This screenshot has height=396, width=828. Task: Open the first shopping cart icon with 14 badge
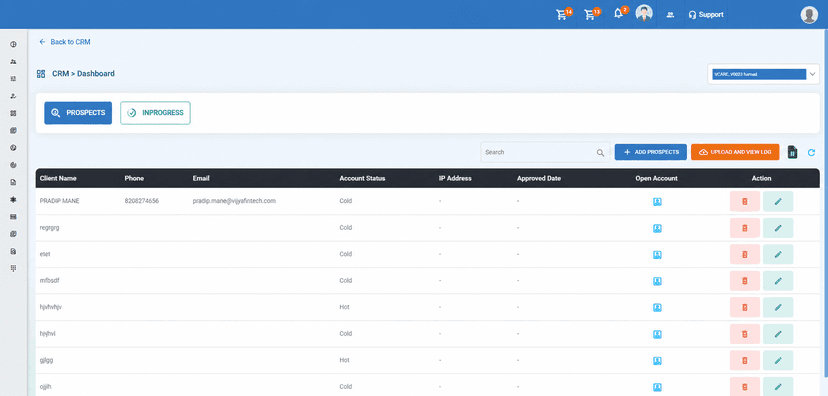(563, 14)
